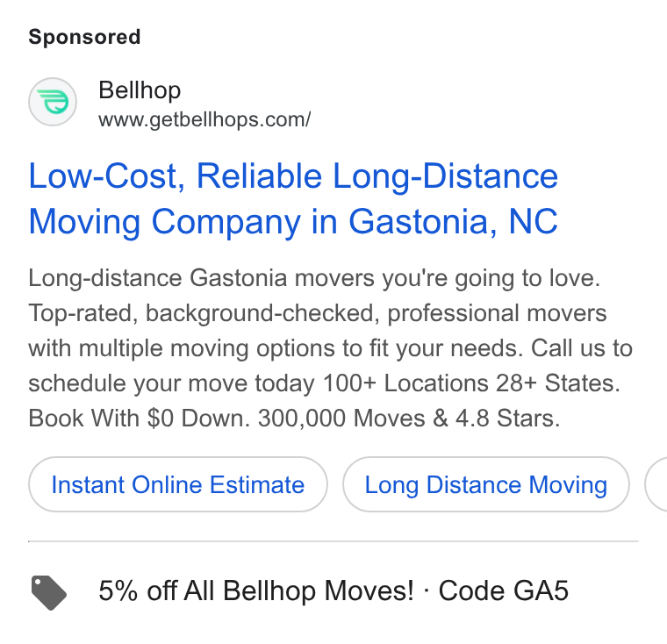This screenshot has height=644, width=667.
Task: Click the price tag promotion icon
Action: point(49,592)
